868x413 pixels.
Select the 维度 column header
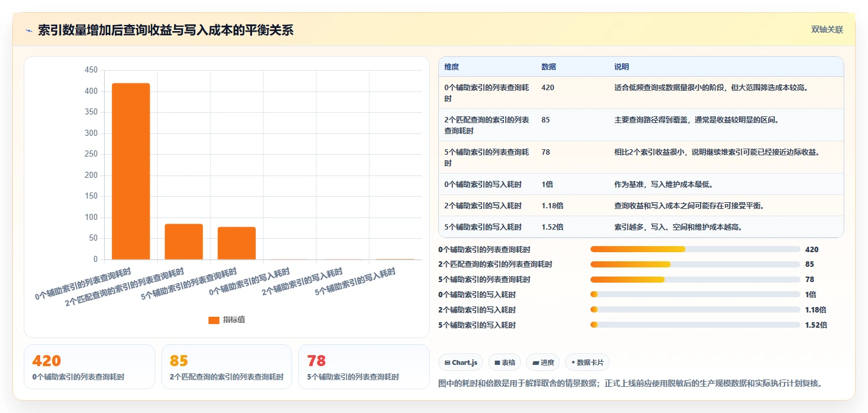tap(452, 66)
